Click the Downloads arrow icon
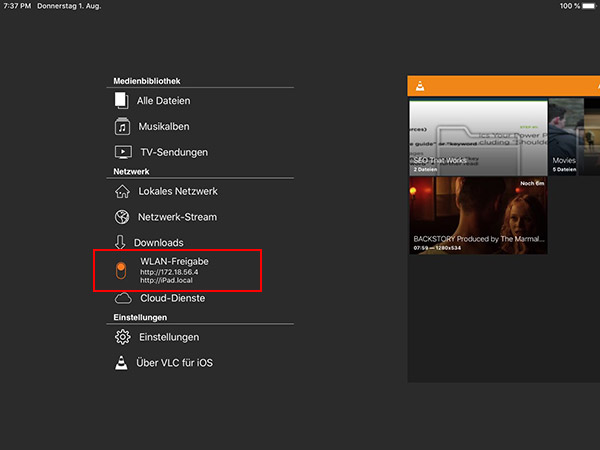 (120, 242)
